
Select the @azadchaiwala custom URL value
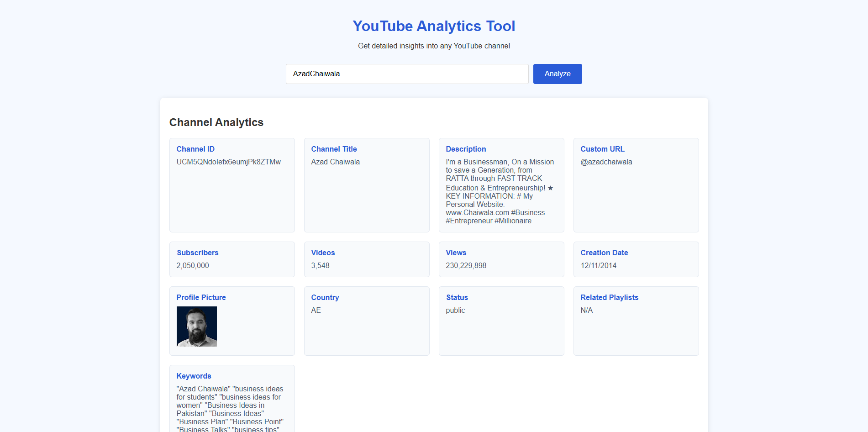pos(606,162)
